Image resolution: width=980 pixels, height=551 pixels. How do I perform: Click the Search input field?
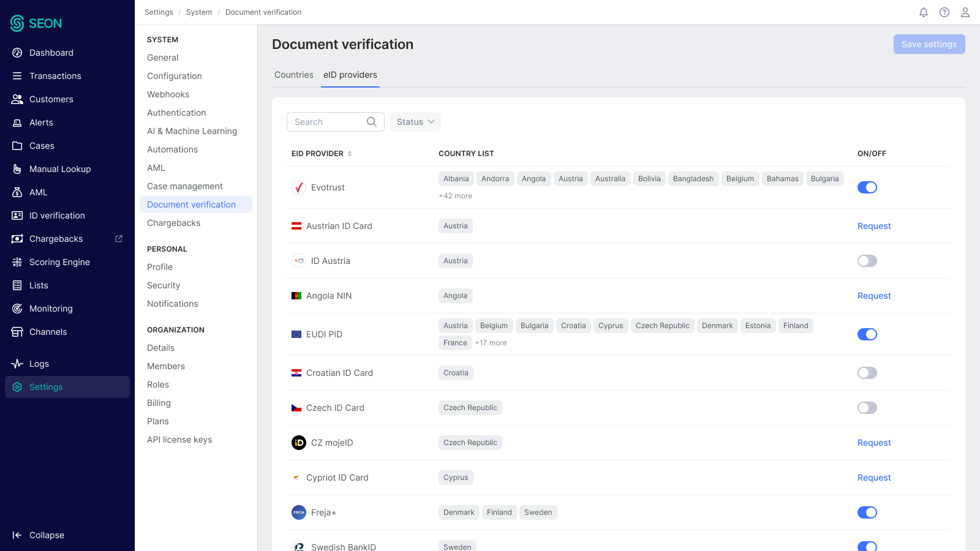tap(336, 122)
